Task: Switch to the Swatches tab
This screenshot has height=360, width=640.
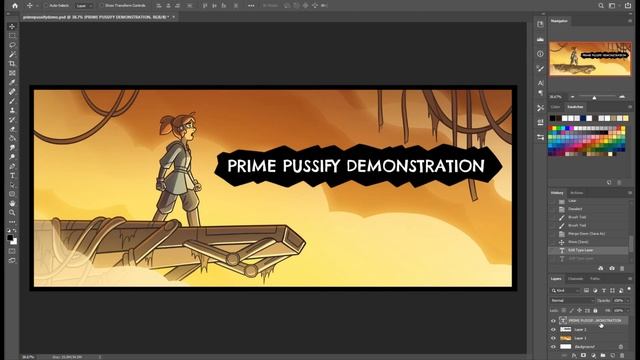Action: [x=575, y=107]
